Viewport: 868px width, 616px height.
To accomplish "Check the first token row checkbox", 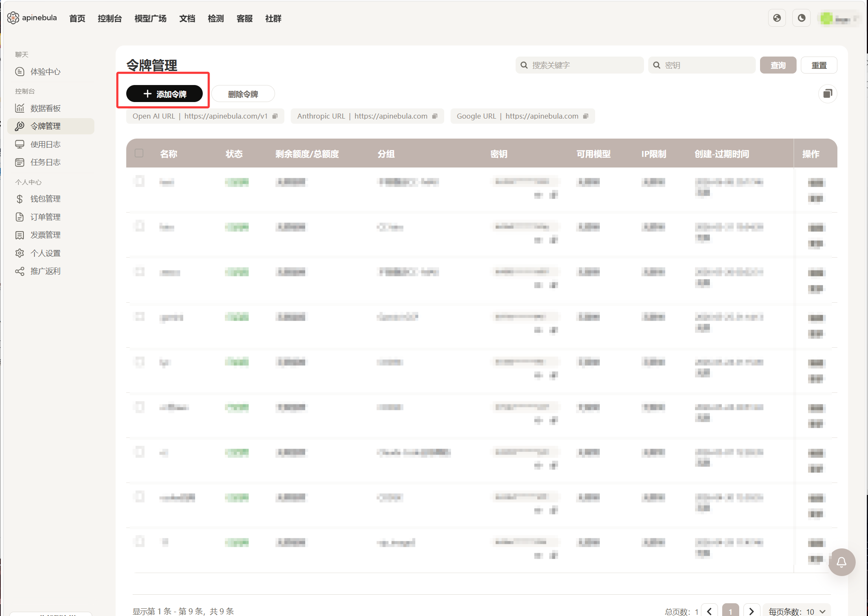I will [139, 181].
